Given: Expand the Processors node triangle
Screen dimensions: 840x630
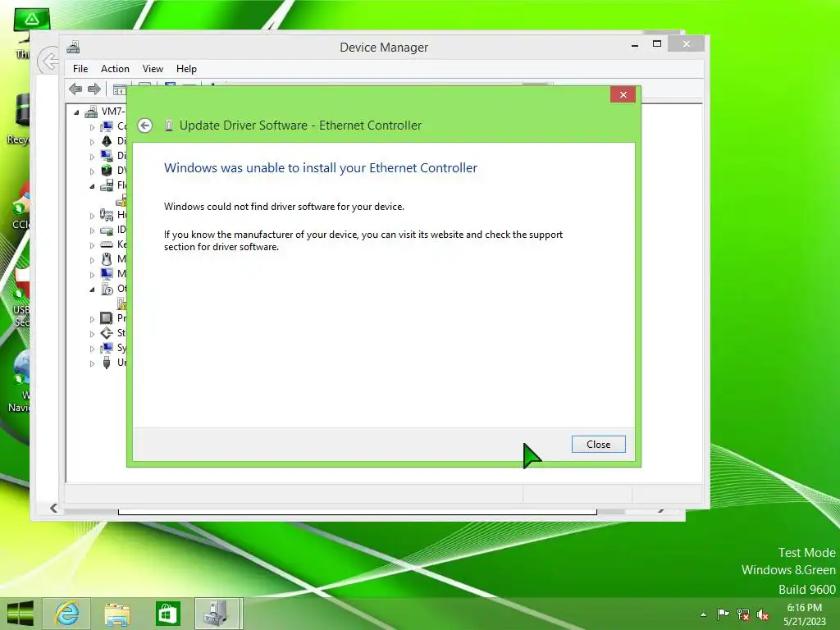Looking at the screenshot, I should (92, 319).
